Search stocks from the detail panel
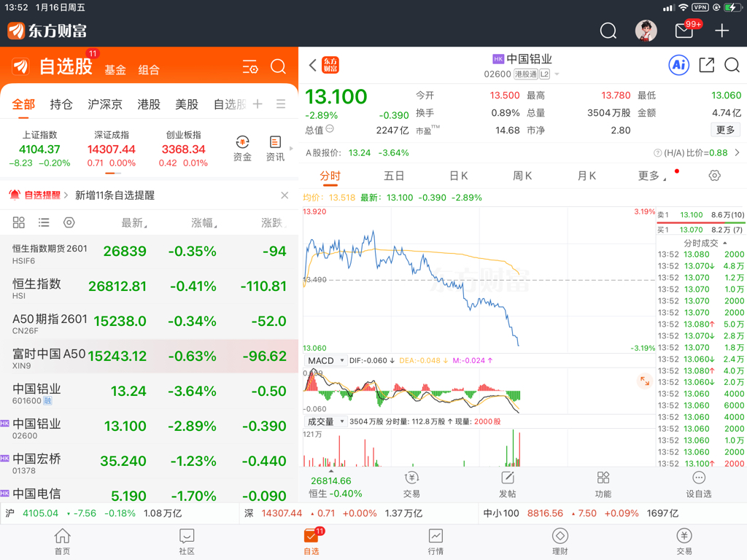Screen dimensions: 747x560 click(x=732, y=65)
